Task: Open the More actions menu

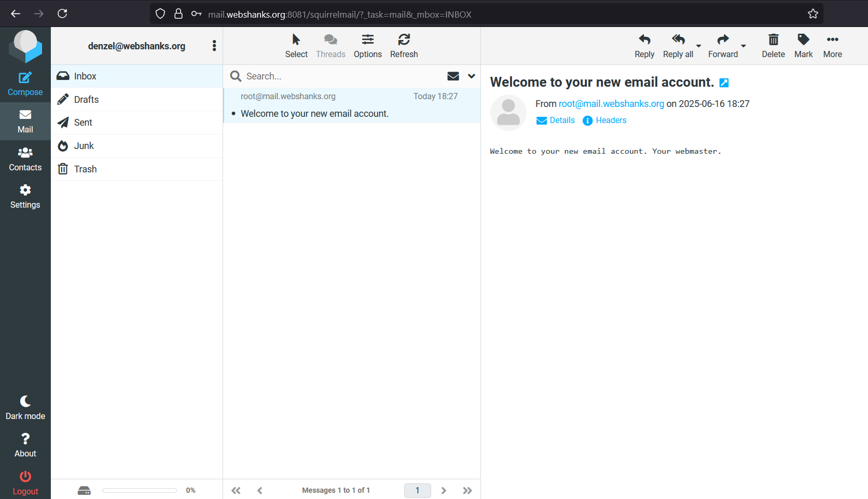Action: 832,46
